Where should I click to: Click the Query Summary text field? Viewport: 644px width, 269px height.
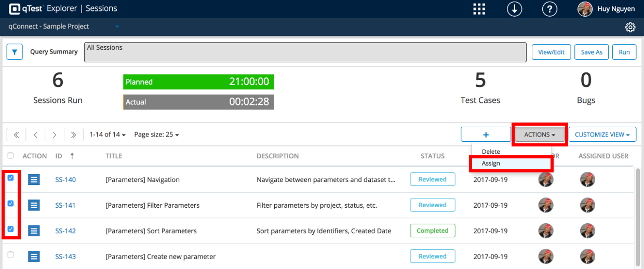tap(305, 52)
